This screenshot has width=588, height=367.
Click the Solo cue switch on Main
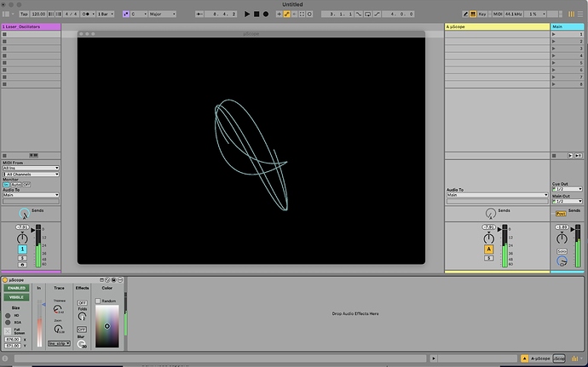click(562, 251)
